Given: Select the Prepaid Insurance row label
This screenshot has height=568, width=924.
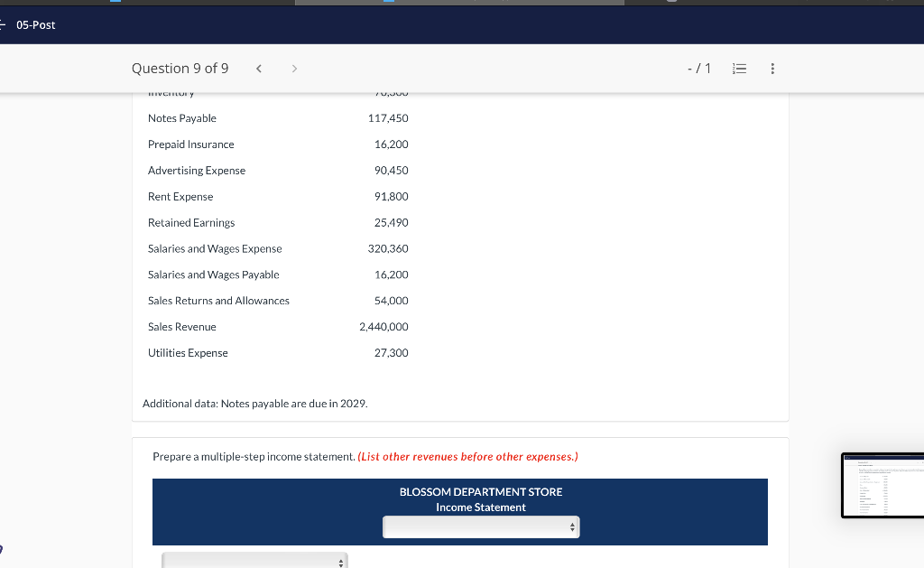Looking at the screenshot, I should (191, 144).
